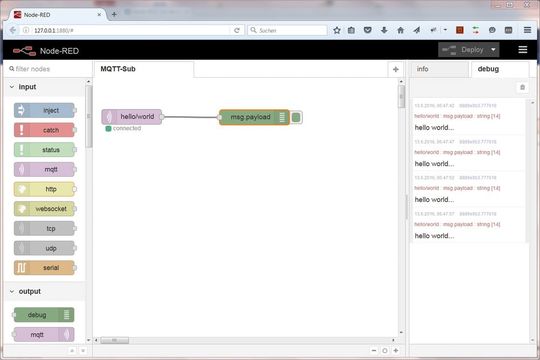Screen dimensions: 540x360
Task: Select the Node-RED browser tab
Action: [x=58, y=15]
